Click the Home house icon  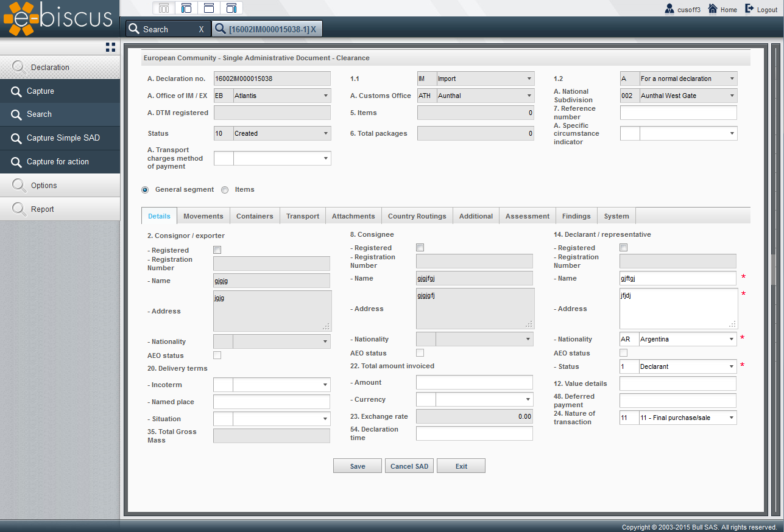coord(712,9)
